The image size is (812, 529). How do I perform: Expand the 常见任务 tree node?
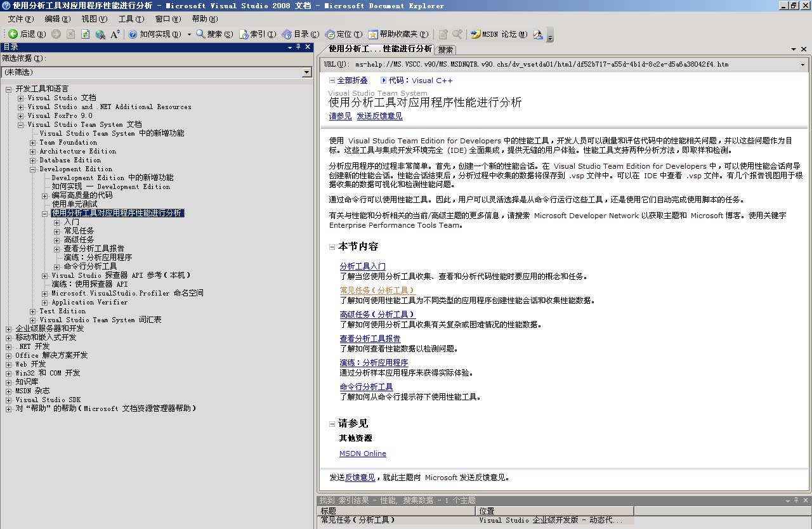(x=57, y=232)
